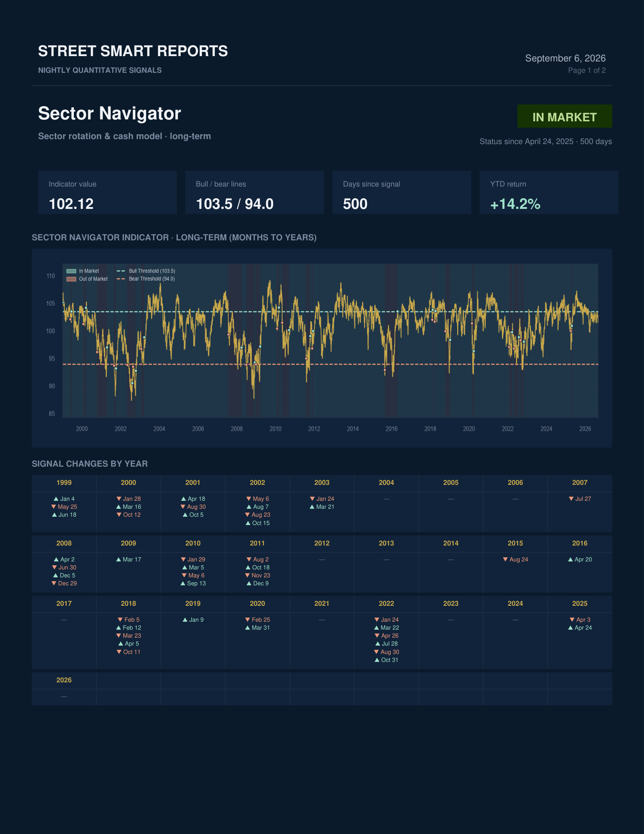
Task: Click the 2008 year column header
Action: click(64, 543)
